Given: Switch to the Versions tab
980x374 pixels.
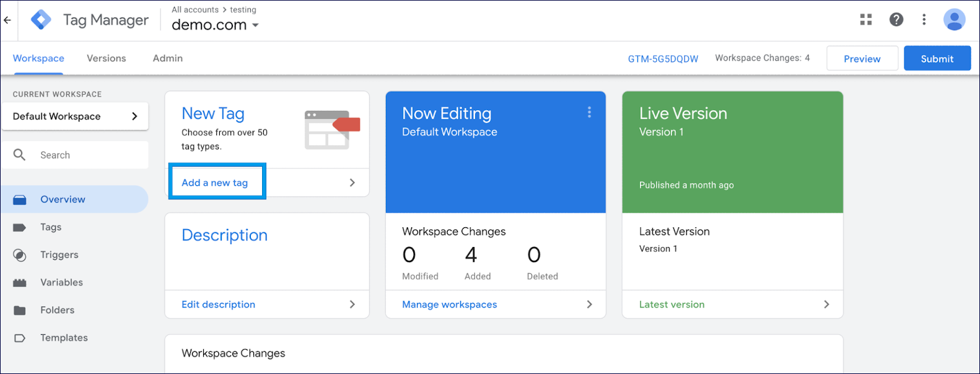Looking at the screenshot, I should coord(106,58).
